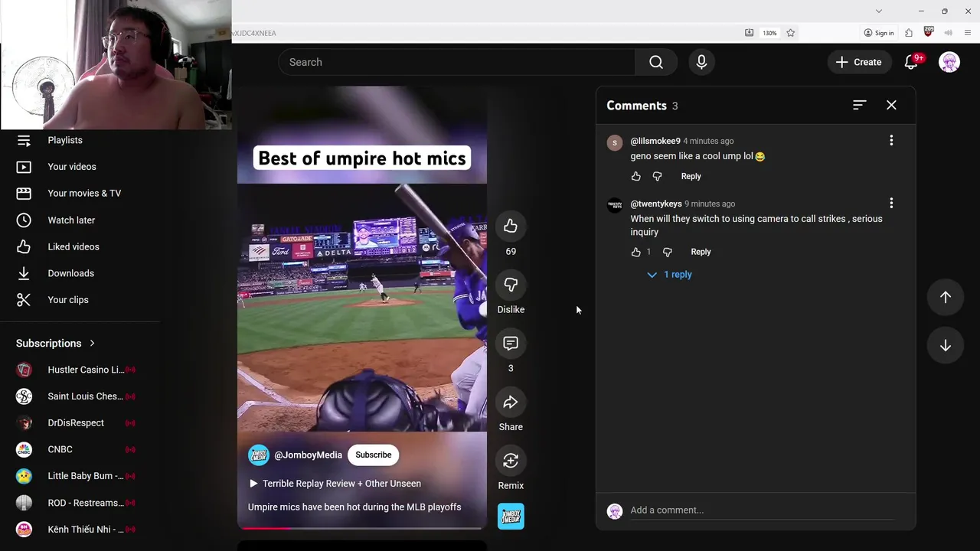Screen dimensions: 980x551
Task: Start voice search with microphone icon
Action: (x=701, y=62)
